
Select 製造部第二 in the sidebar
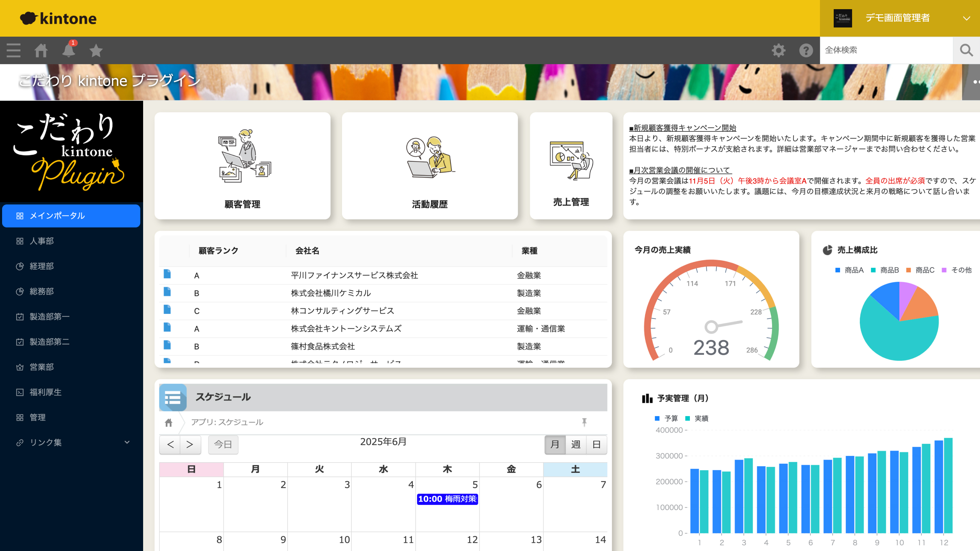coord(71,341)
